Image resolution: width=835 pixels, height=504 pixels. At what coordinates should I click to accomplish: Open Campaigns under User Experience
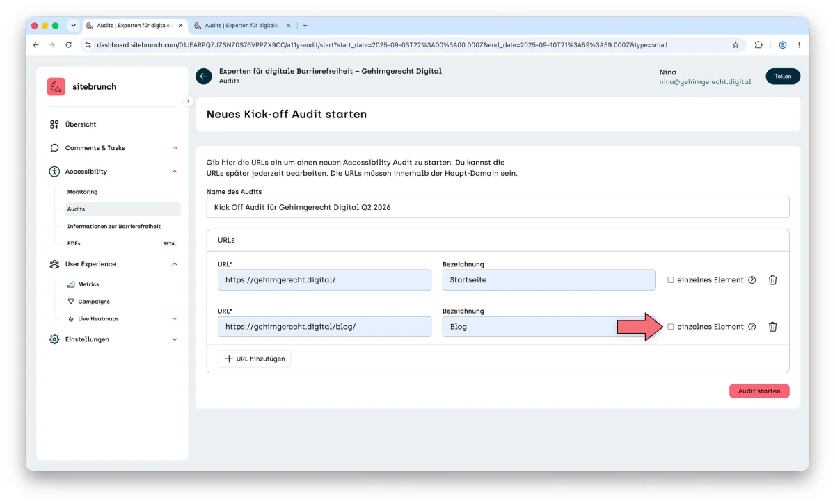pyautogui.click(x=94, y=302)
